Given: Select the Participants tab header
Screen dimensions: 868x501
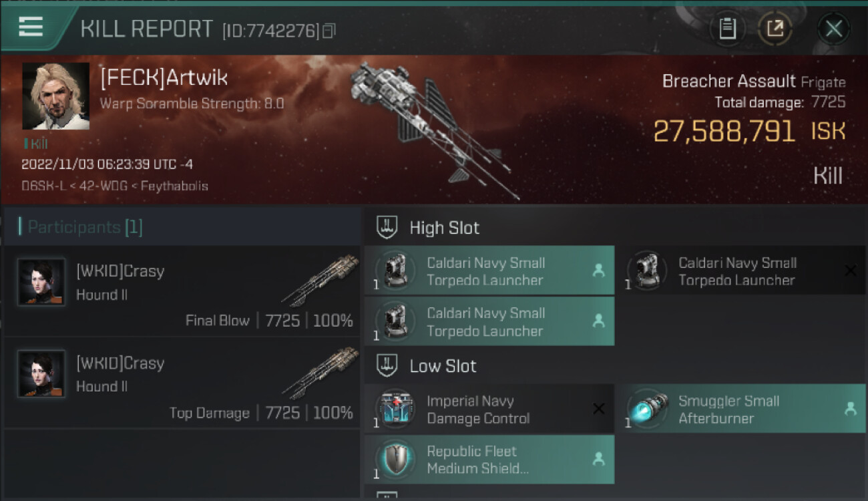Looking at the screenshot, I should 85,227.
